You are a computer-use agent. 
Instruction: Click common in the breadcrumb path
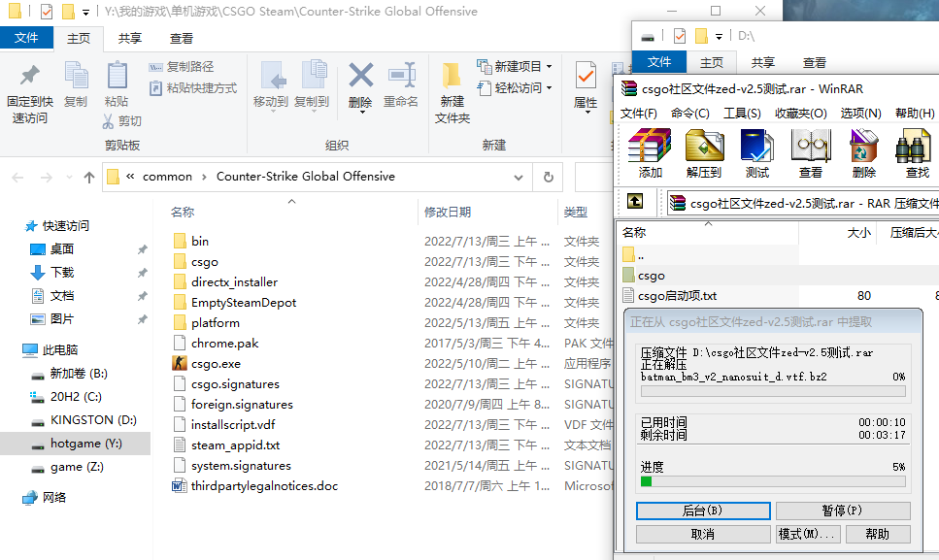click(167, 177)
